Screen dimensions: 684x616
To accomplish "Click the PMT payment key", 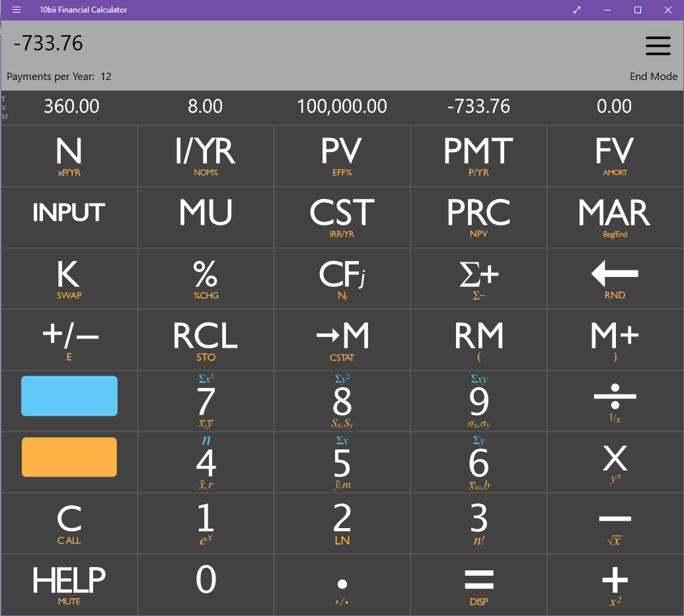I will [x=478, y=156].
